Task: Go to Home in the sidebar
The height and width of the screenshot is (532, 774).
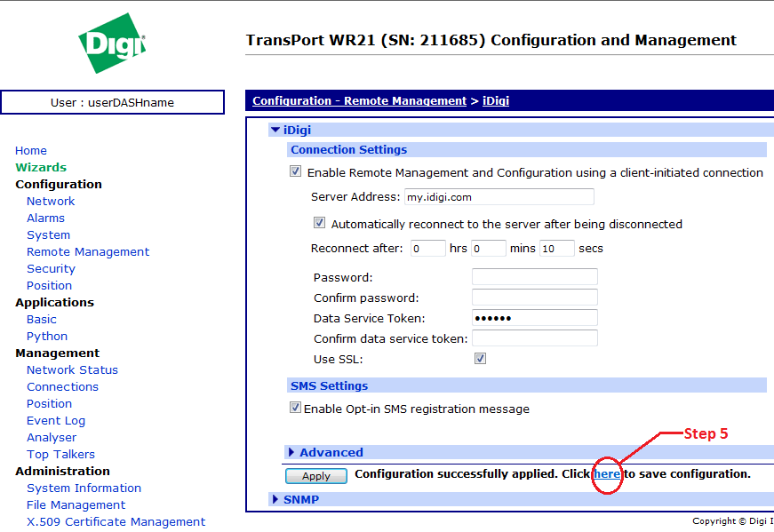Action: pyautogui.click(x=31, y=150)
